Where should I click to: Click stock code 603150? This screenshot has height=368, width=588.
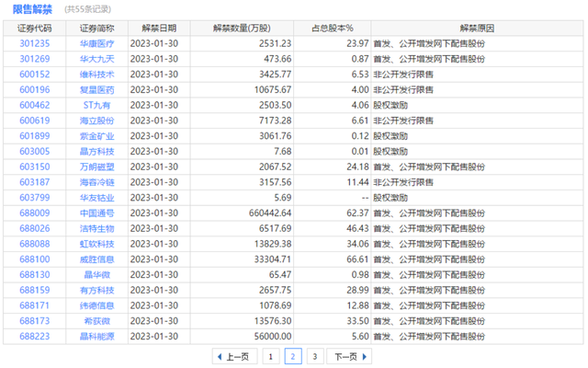pos(35,167)
